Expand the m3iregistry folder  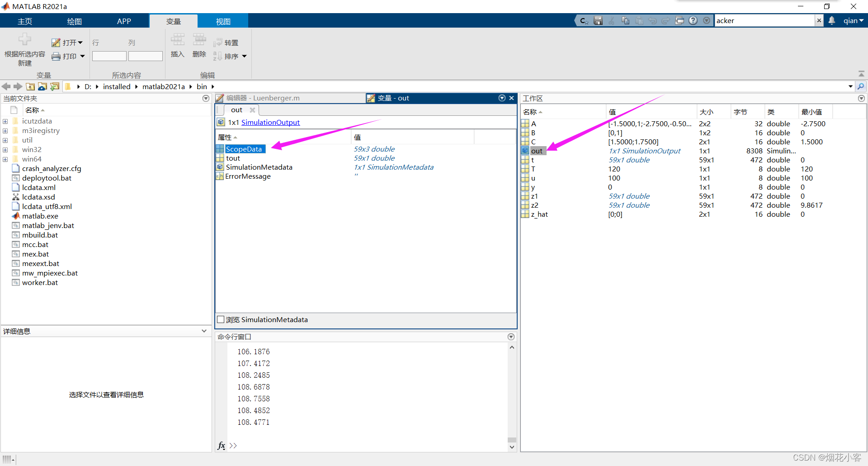(5, 131)
